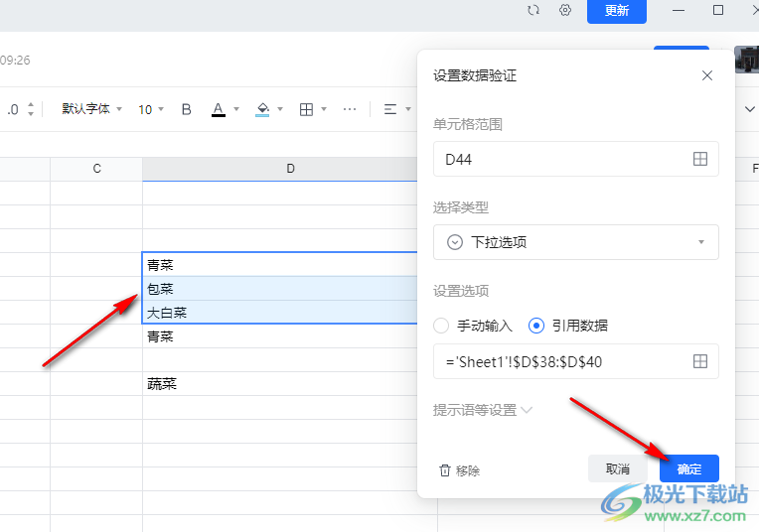The image size is (759, 532).
Task: Select column D header
Action: click(x=290, y=169)
